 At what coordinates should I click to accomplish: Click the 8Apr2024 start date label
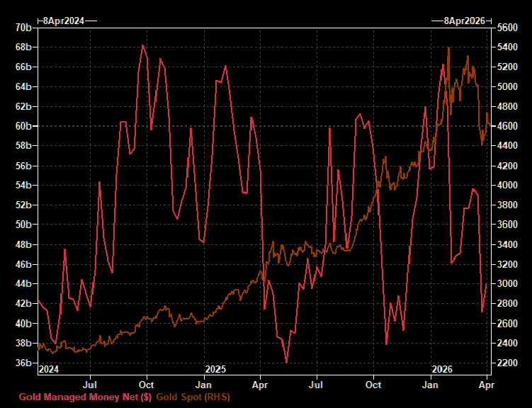tap(64, 21)
